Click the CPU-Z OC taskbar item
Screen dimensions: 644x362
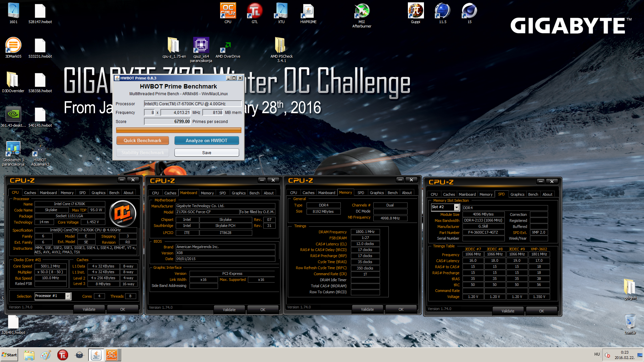coord(112,355)
